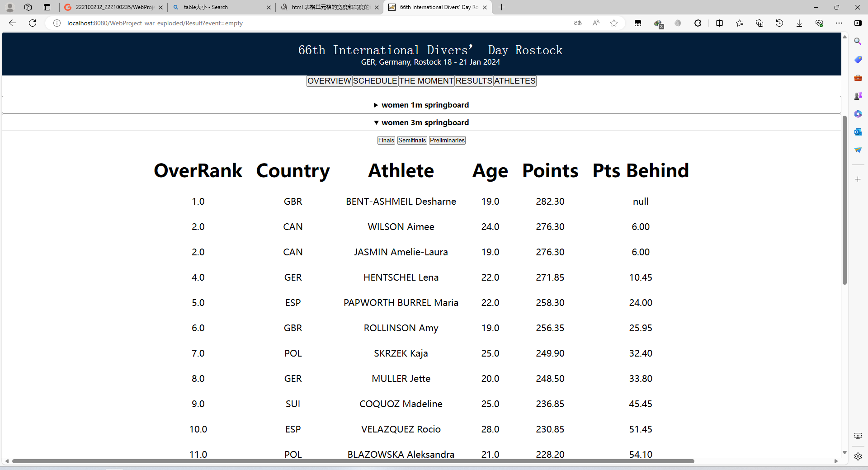
Task: Toggle split screen view
Action: 719,23
